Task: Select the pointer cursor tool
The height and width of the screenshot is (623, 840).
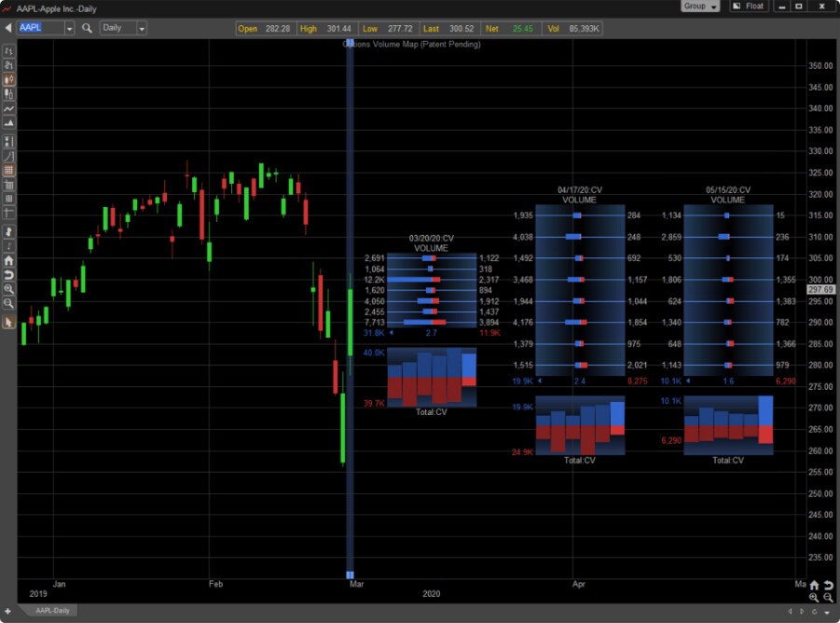Action: point(9,322)
